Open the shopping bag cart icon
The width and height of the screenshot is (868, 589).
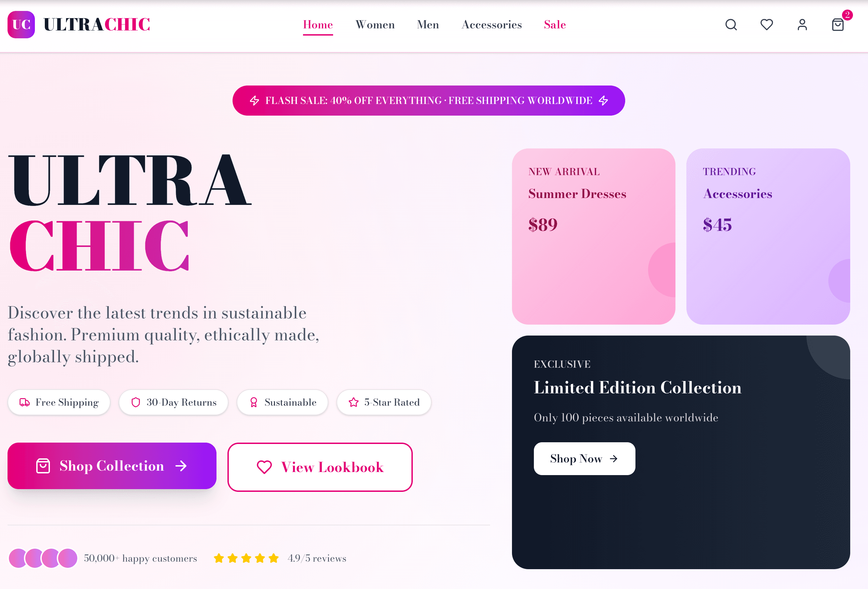point(837,25)
